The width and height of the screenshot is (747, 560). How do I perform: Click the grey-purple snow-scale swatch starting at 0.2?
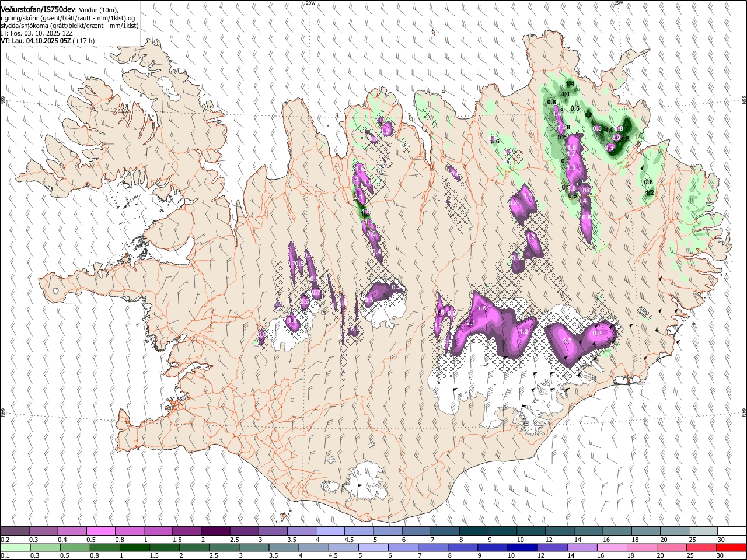click(x=15, y=531)
